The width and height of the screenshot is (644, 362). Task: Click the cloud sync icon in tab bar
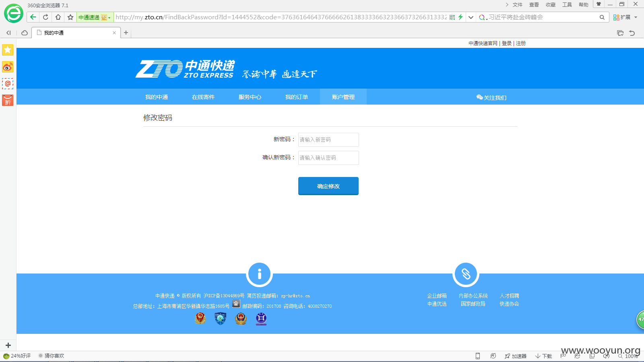pyautogui.click(x=25, y=33)
